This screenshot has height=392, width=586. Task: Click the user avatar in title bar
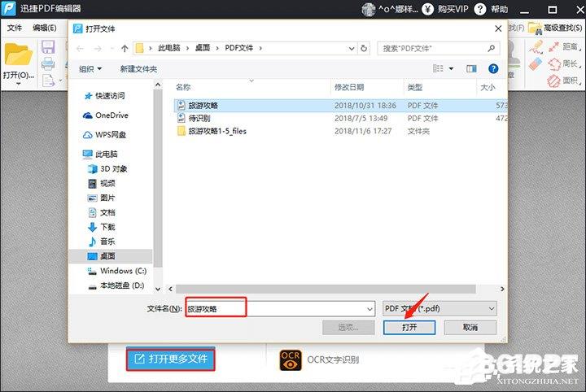[x=369, y=9]
